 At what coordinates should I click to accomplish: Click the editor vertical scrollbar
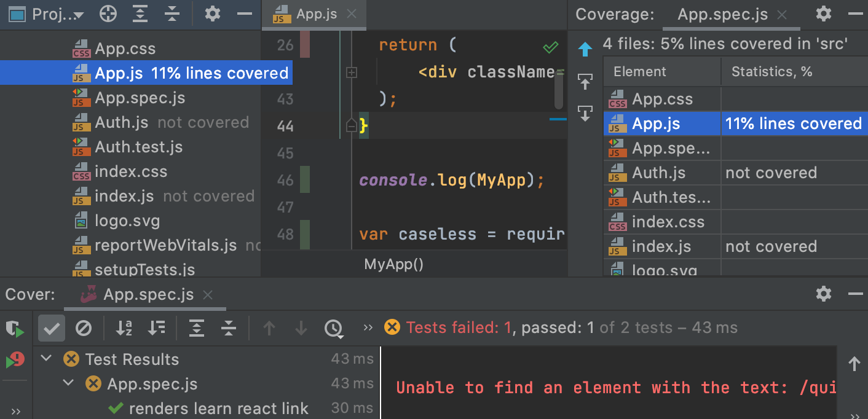[x=559, y=91]
